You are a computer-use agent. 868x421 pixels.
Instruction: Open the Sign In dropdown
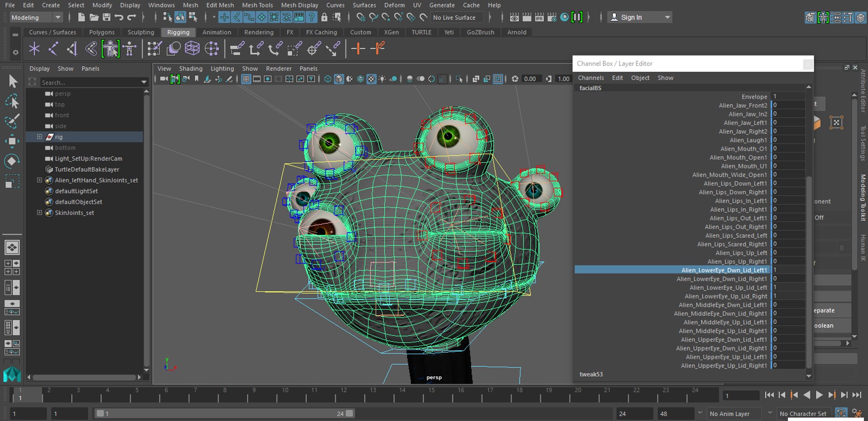pyautogui.click(x=640, y=17)
